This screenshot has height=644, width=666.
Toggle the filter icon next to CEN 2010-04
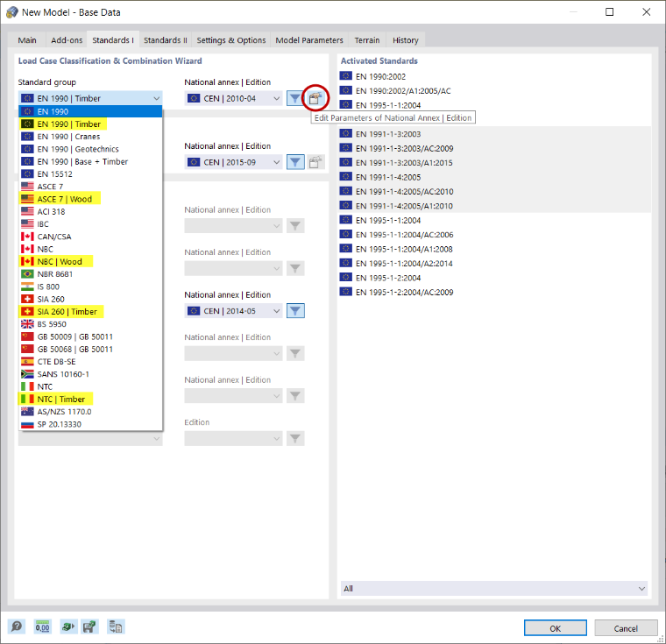[295, 98]
